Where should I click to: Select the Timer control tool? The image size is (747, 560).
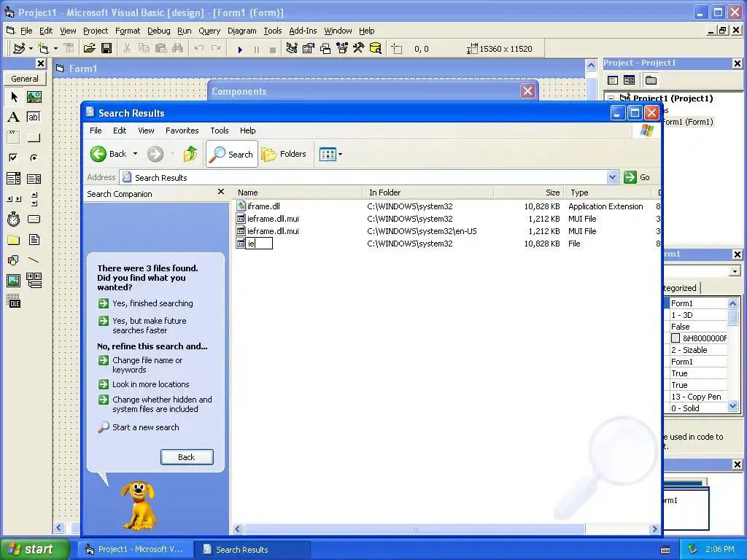point(14,219)
